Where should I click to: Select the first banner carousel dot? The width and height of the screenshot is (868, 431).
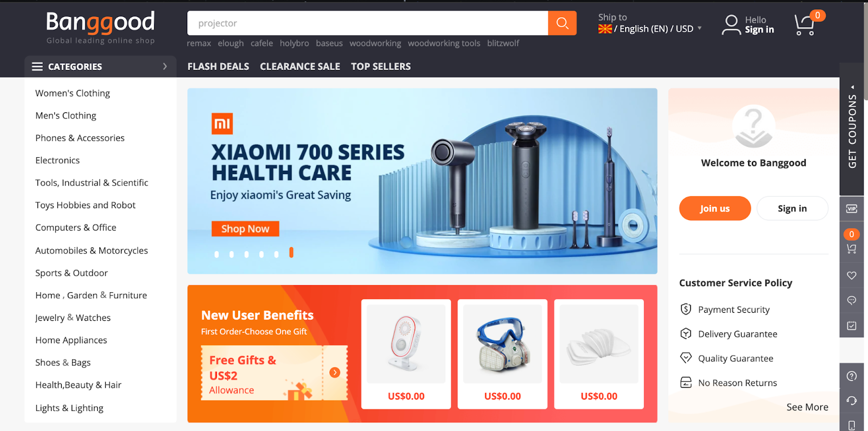[216, 254]
